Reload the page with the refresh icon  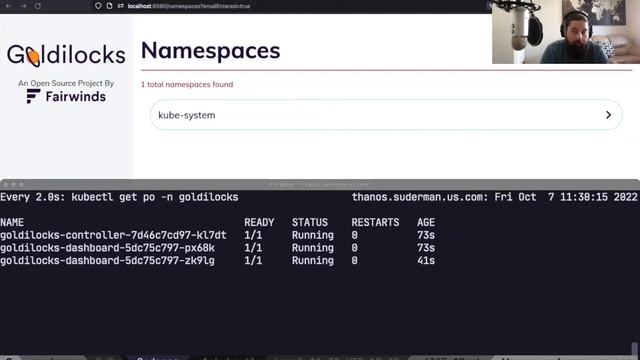tap(38, 6)
